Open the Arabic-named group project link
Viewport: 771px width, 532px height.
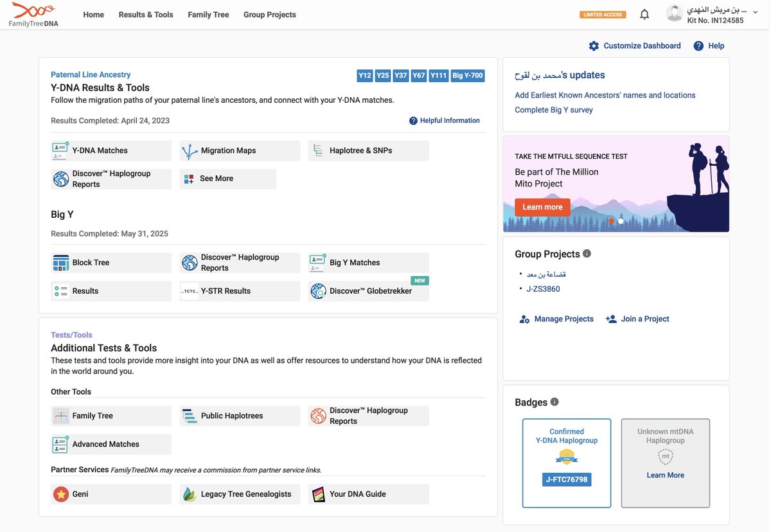coord(546,274)
